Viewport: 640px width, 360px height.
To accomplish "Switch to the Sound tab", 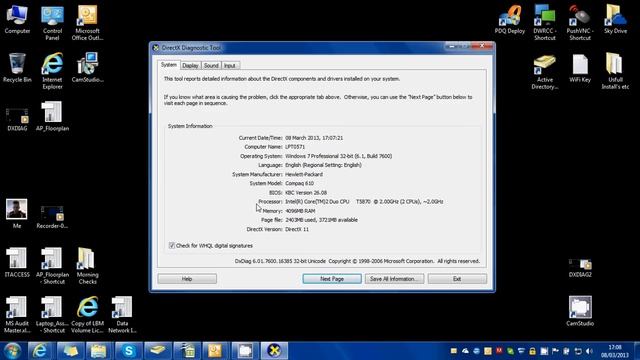I will tap(211, 65).
